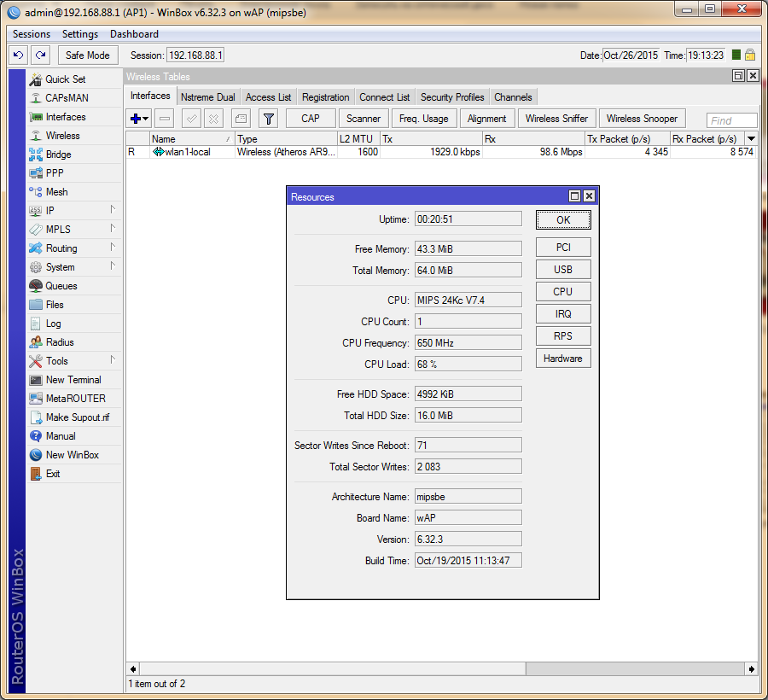Click the filter funnel icon
This screenshot has height=700, width=768.
click(x=268, y=119)
